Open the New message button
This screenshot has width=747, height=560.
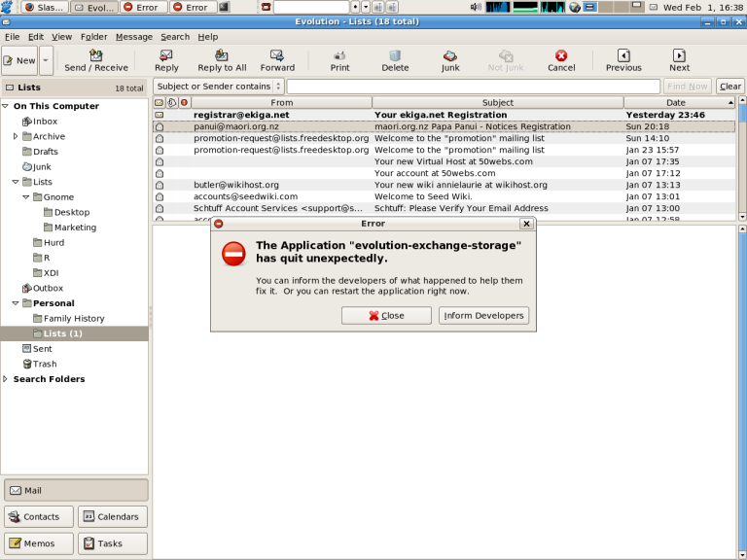[x=19, y=60]
